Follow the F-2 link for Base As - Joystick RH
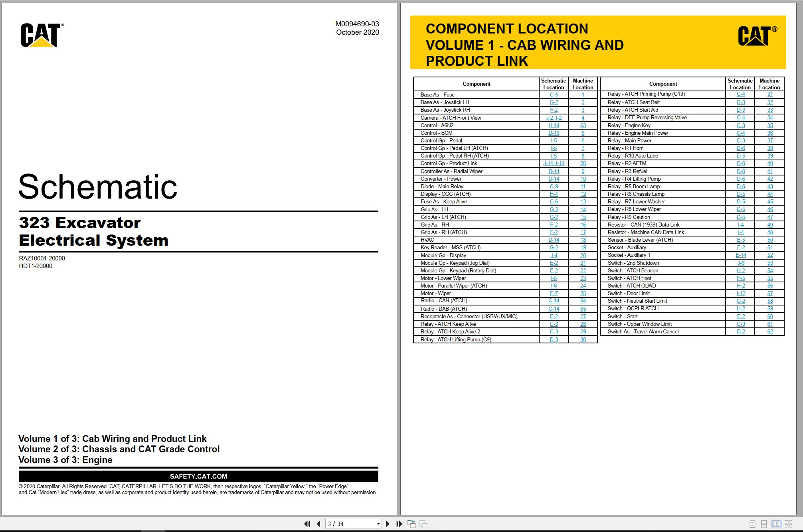Viewport: 803px width, 532px height. tap(554, 110)
